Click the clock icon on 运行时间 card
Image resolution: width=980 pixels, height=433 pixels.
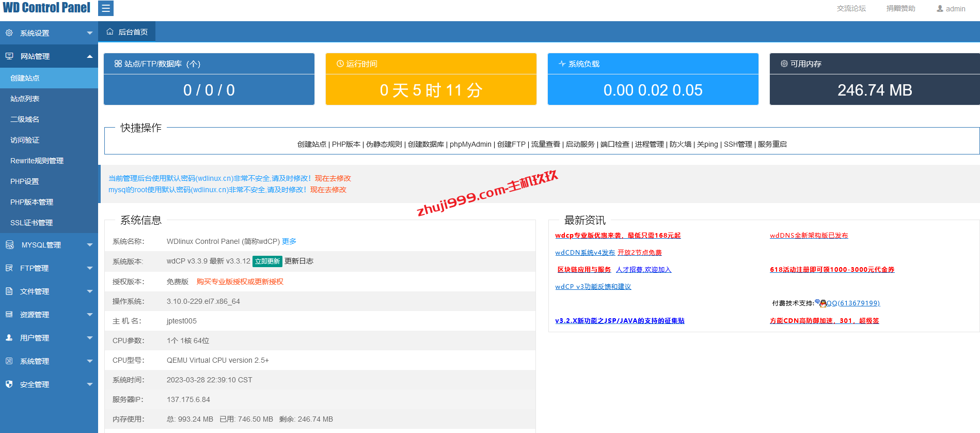pos(340,64)
